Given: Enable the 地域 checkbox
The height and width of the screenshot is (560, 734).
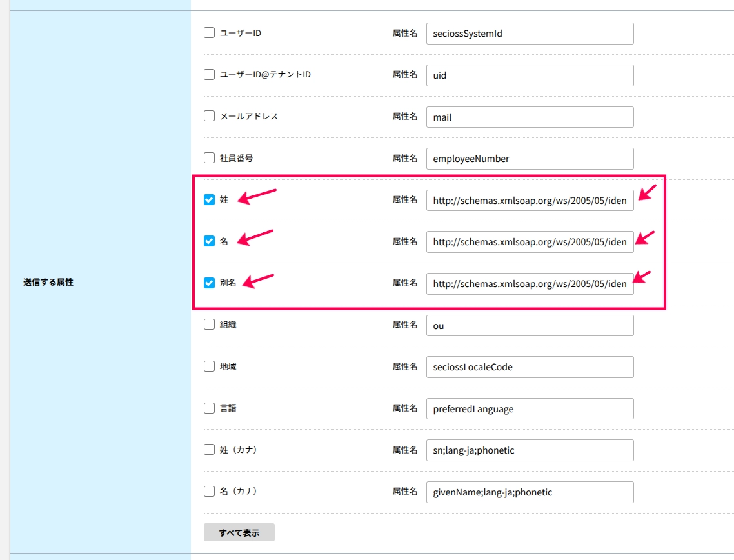Looking at the screenshot, I should tap(209, 366).
